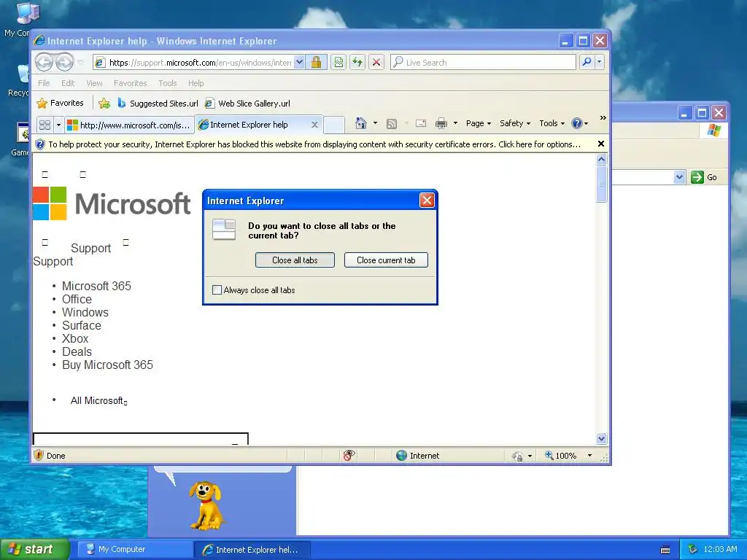Click the Microsoft logo on the page
747x560 pixels.
[112, 203]
